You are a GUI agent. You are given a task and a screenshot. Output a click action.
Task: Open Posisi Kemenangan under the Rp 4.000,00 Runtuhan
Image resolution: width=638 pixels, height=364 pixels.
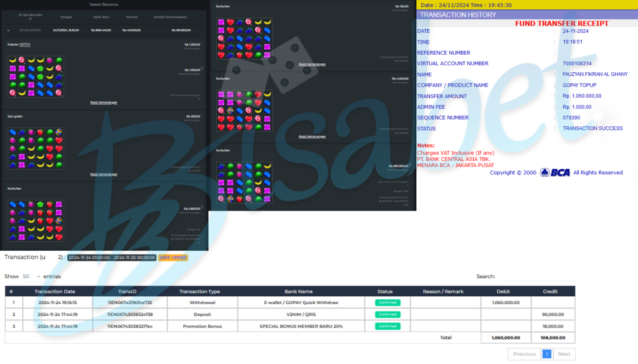312,136
